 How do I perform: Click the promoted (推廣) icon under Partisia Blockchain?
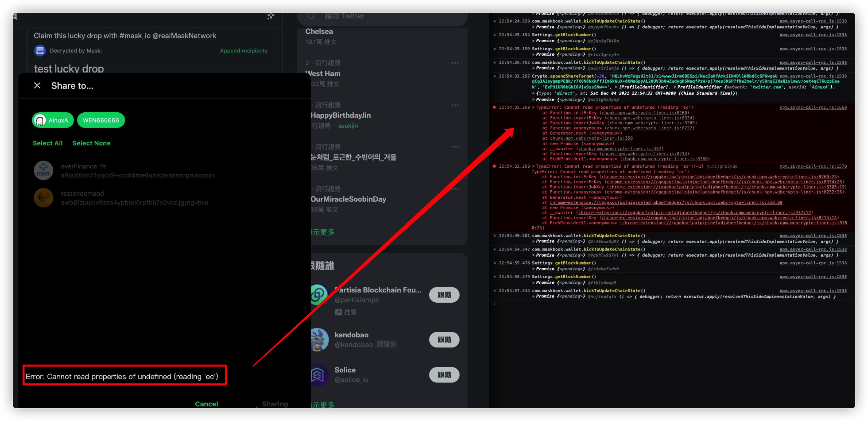(x=338, y=312)
